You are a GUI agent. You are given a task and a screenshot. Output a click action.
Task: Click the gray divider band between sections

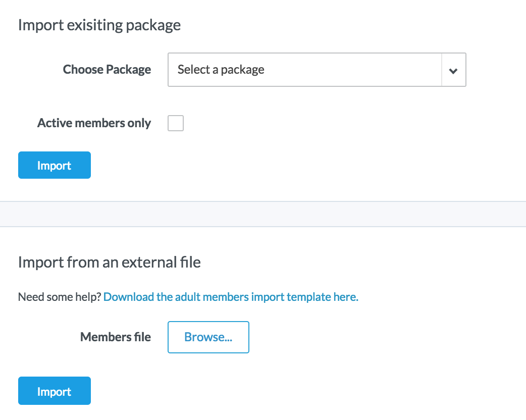click(262, 214)
